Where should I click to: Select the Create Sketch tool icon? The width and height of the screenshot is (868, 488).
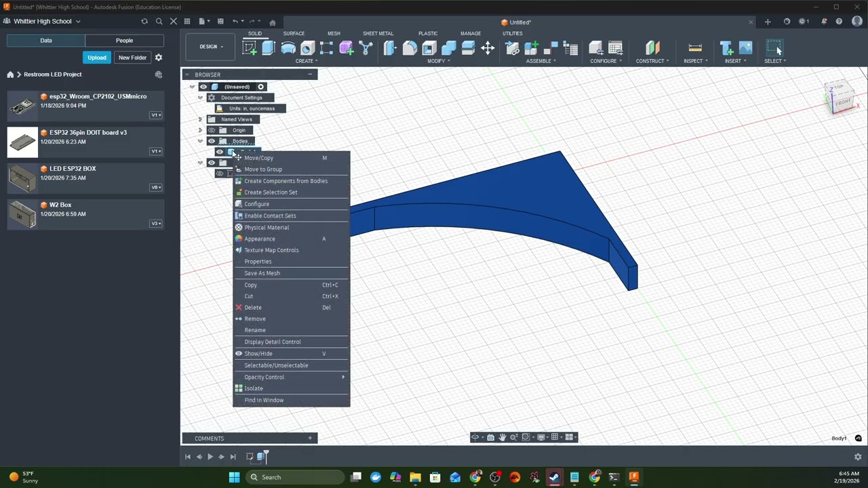point(249,47)
